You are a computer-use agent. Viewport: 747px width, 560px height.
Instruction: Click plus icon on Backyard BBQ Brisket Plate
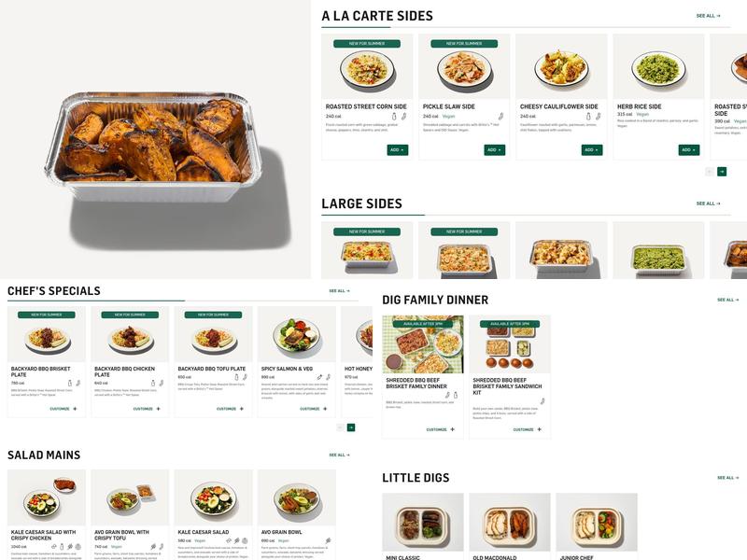pyautogui.click(x=75, y=409)
